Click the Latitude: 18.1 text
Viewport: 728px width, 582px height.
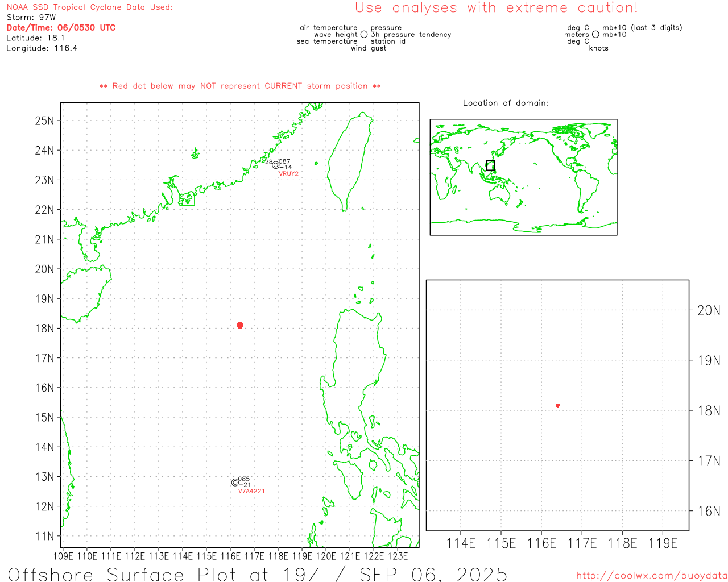pyautogui.click(x=35, y=38)
